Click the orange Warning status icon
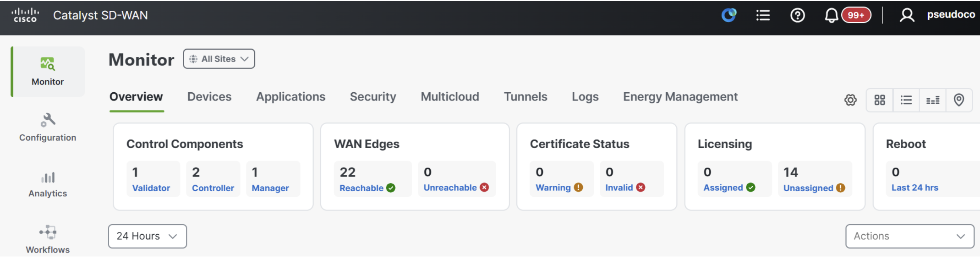 [578, 188]
